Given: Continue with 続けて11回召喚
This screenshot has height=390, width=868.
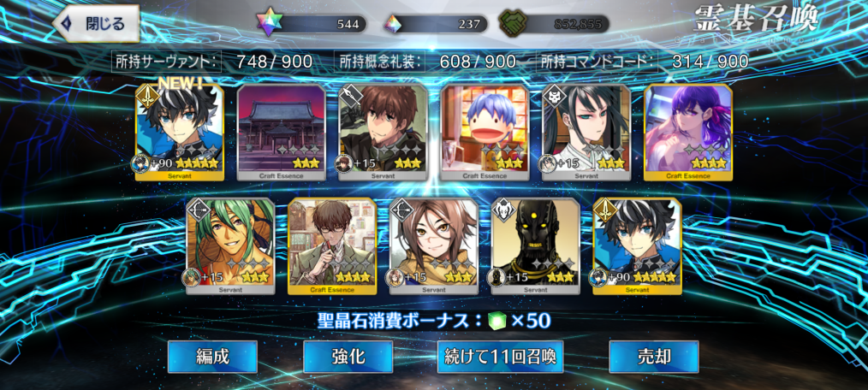Looking at the screenshot, I should (x=501, y=357).
